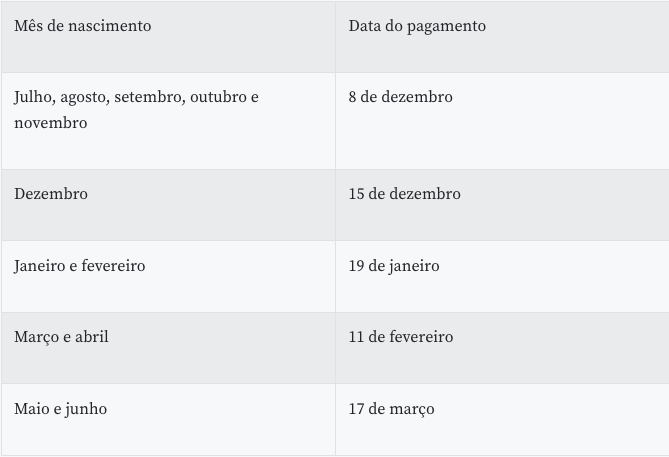
Task: Select the 'Janeiro e fevereiro' birth month cell
Action: [80, 266]
